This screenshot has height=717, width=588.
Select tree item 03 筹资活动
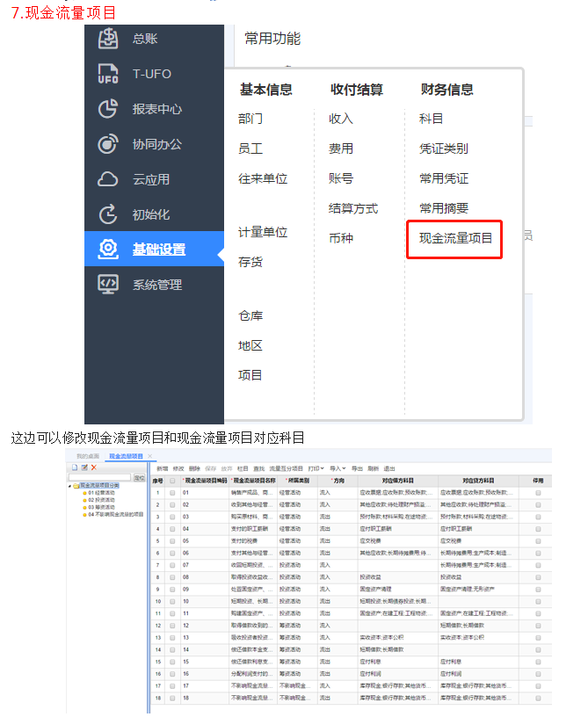[x=101, y=507]
